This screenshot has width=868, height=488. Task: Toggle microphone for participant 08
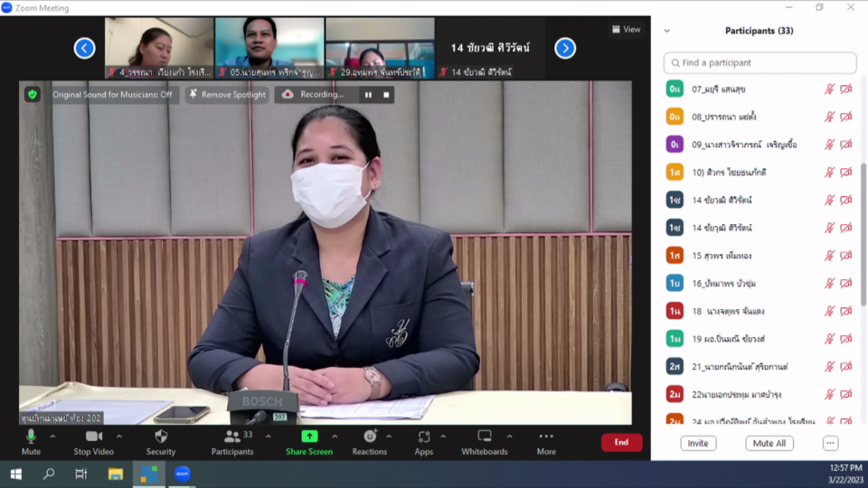coord(829,117)
